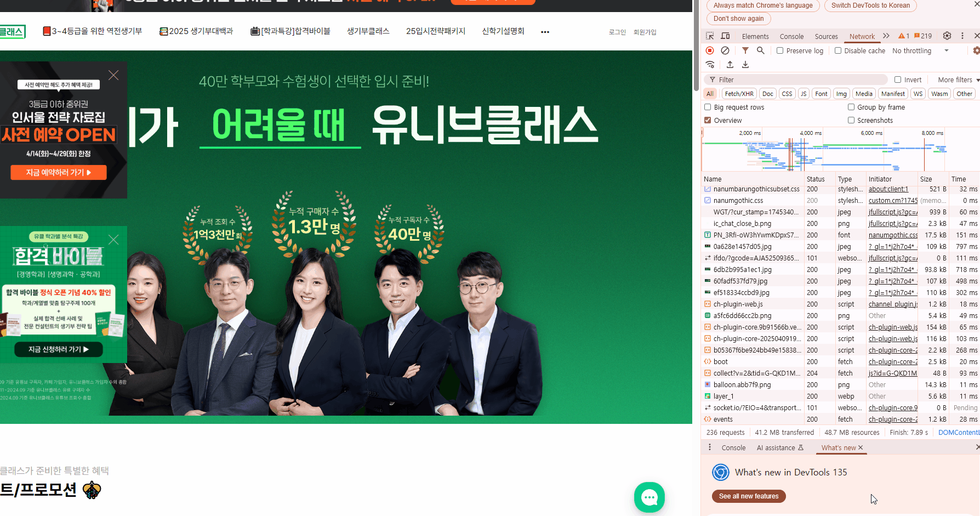The image size is (980, 516).
Task: Toggle the network filter funnel icon
Action: pyautogui.click(x=745, y=50)
